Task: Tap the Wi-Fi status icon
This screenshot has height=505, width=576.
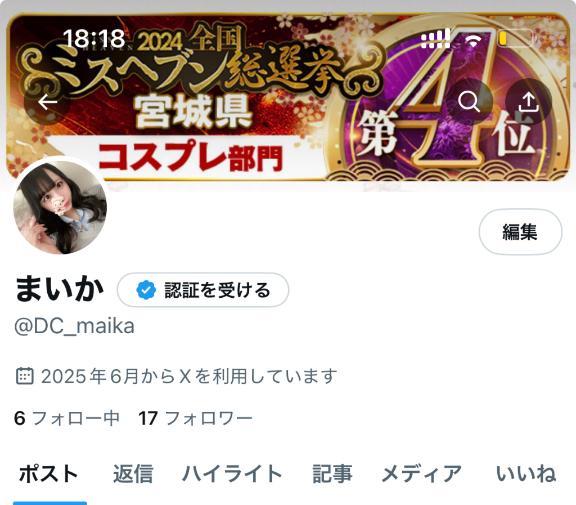Action: pos(473,40)
